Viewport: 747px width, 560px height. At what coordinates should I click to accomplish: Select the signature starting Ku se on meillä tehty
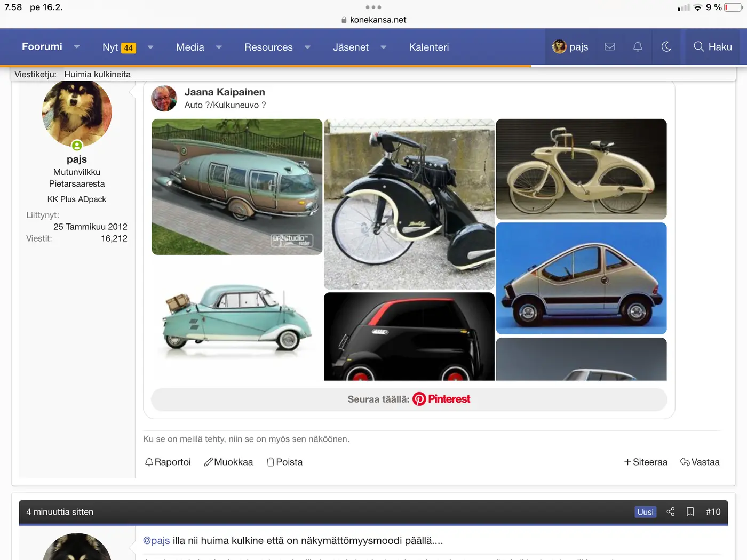246,439
